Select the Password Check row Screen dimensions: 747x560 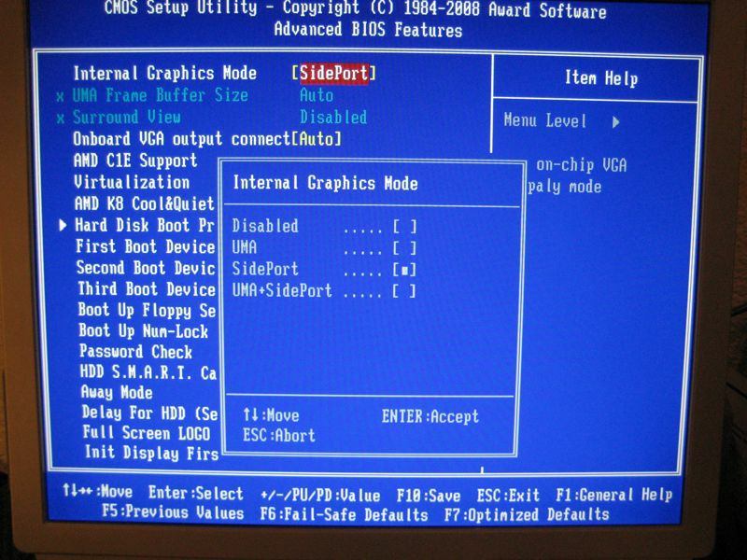pyautogui.click(x=136, y=352)
